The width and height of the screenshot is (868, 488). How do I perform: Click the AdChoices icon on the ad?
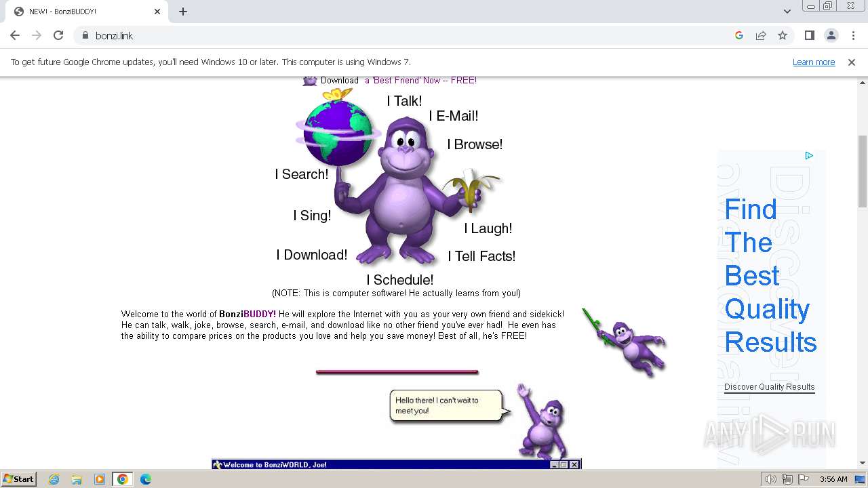click(809, 156)
